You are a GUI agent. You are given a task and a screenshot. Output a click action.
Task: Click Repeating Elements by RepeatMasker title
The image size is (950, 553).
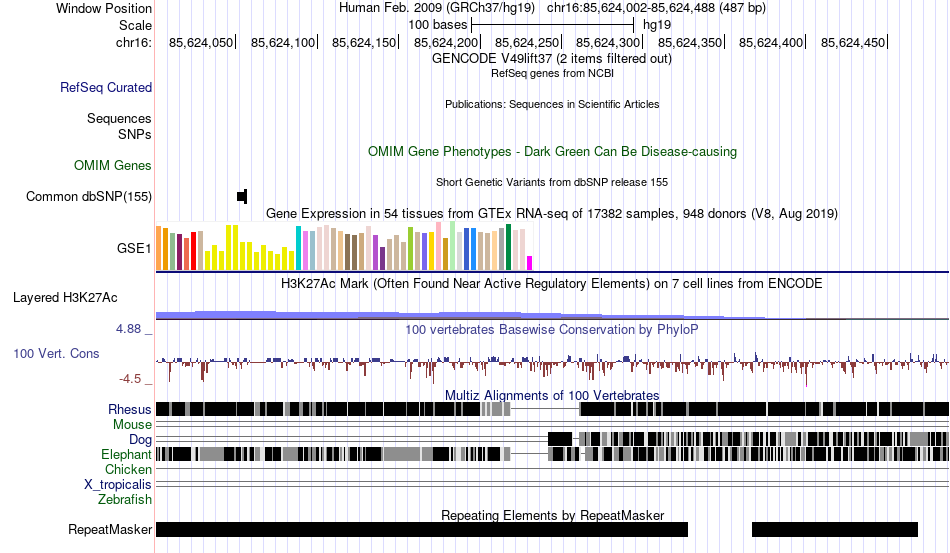click(552, 515)
